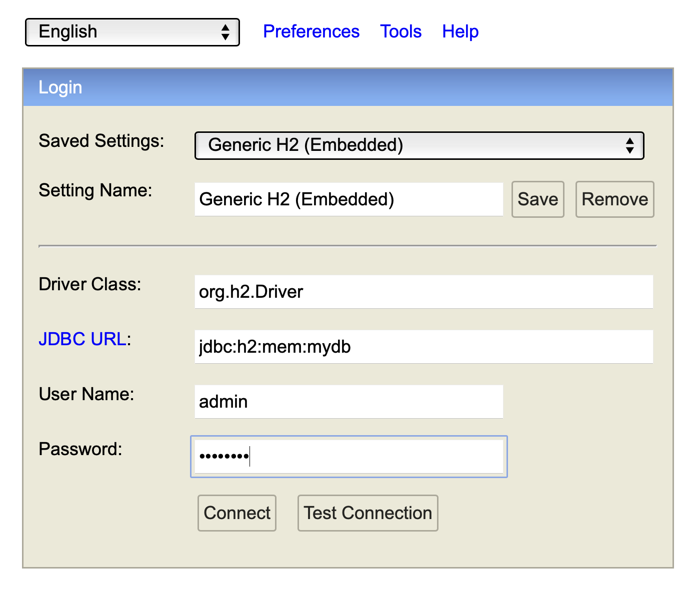This screenshot has width=700, height=594.
Task: Click the Remove button
Action: click(x=614, y=199)
